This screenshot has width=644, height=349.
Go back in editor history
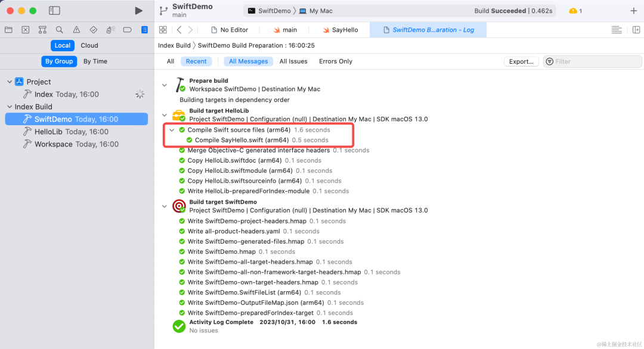click(x=179, y=30)
